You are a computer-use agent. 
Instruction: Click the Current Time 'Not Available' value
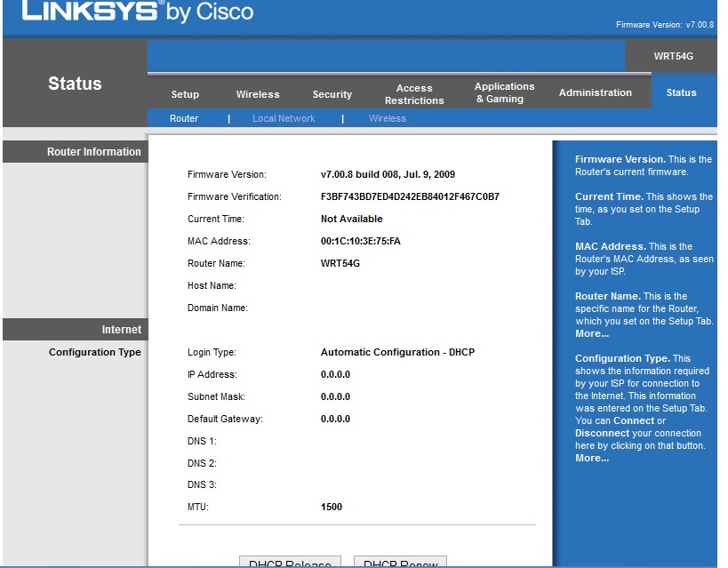click(351, 219)
